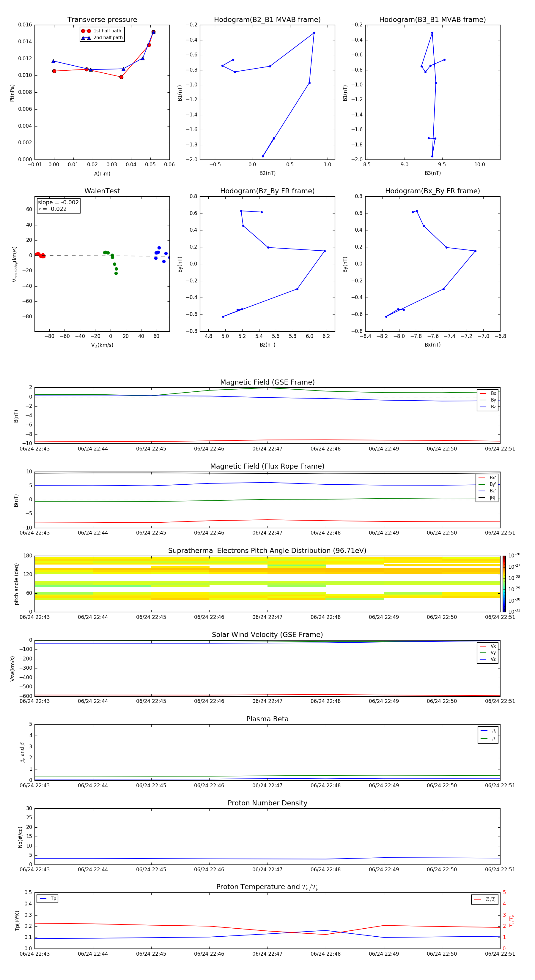
Task: Click the "Proton Temperature and Te/Tp" title
Action: [267, 887]
